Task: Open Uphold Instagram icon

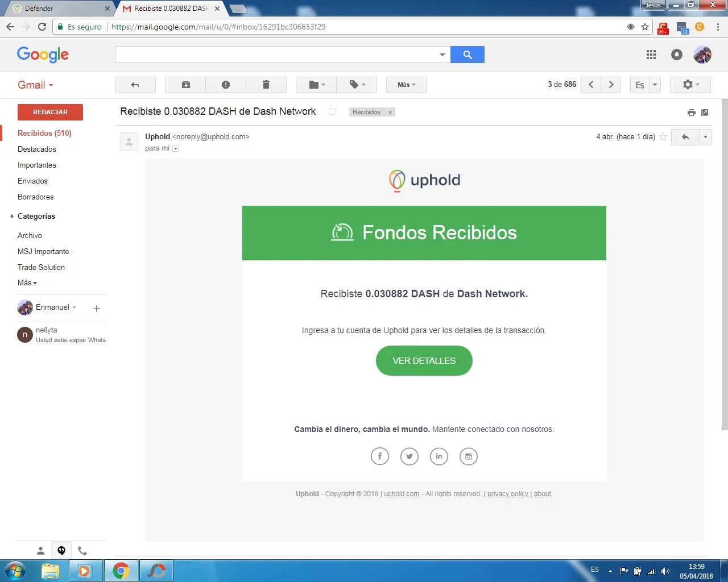Action: click(469, 456)
